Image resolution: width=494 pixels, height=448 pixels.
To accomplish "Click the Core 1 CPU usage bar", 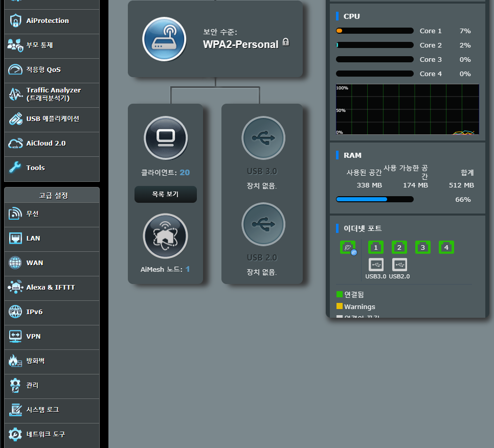I will (x=375, y=31).
